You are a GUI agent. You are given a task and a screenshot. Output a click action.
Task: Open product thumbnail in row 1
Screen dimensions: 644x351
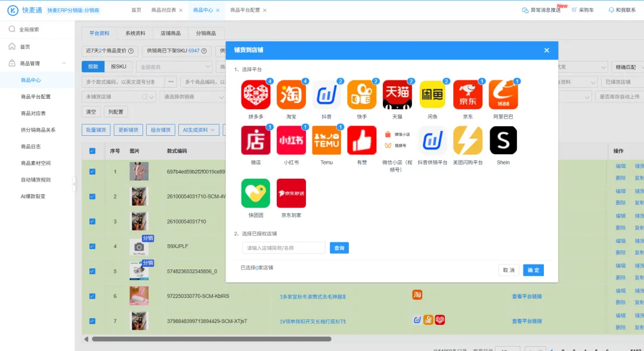tap(139, 171)
